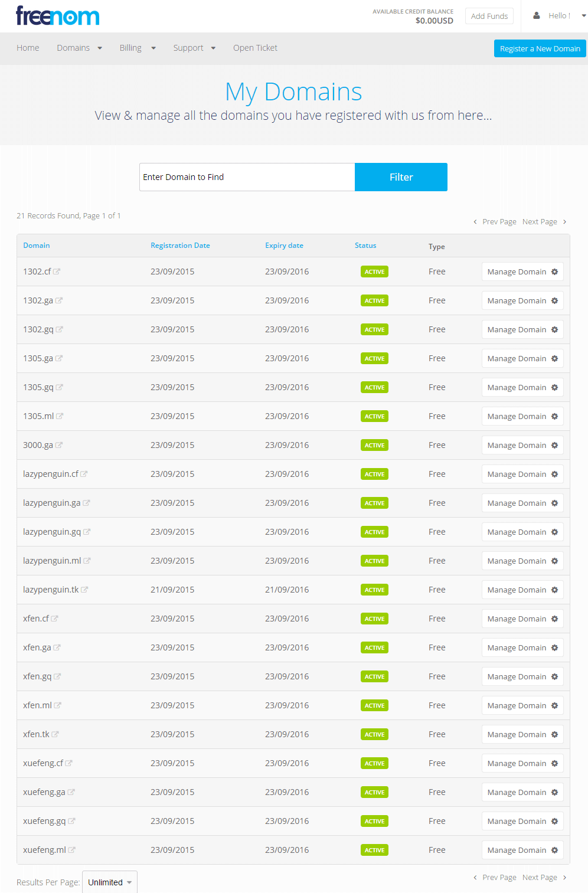The width and height of the screenshot is (588, 893).
Task: Open the Results Per Page Unlimited dropdown
Action: tap(110, 882)
